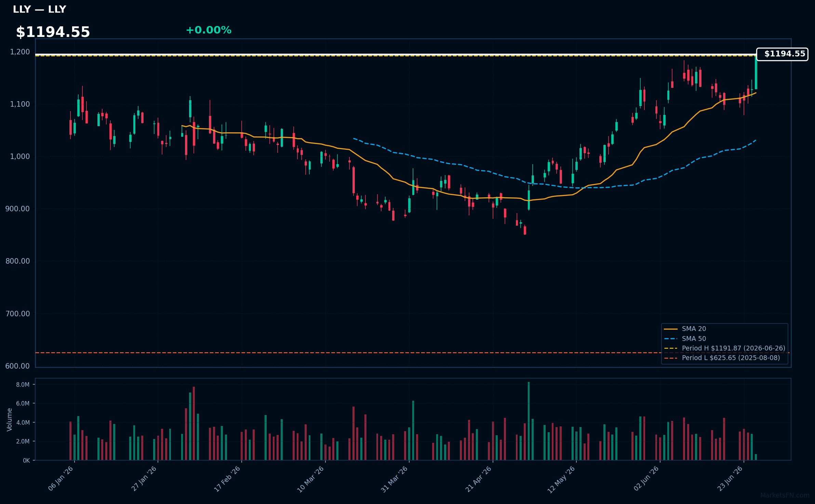Click the 4.0M volume axis label
This screenshot has height=504, width=815.
(23, 423)
